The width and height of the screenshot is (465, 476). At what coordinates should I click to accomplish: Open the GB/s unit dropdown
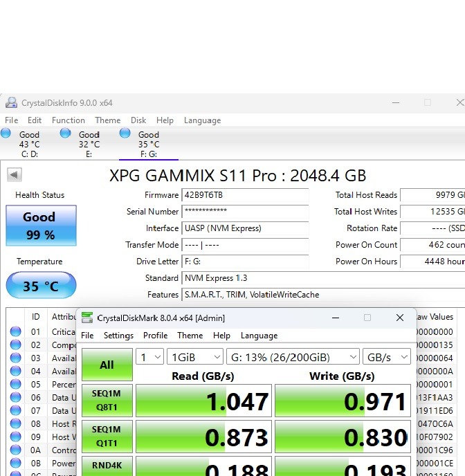(x=387, y=357)
